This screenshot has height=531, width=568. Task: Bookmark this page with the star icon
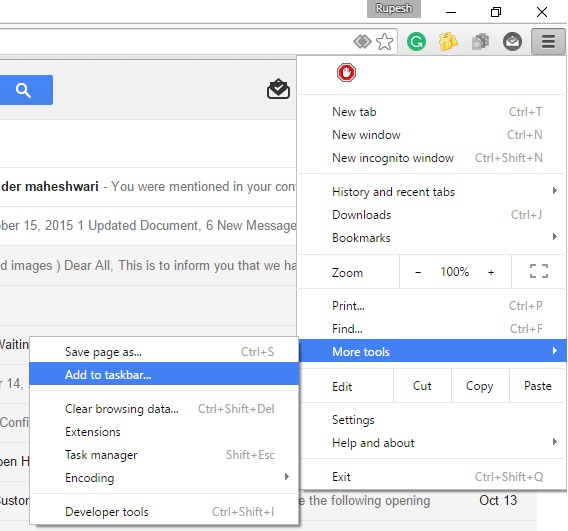point(384,42)
